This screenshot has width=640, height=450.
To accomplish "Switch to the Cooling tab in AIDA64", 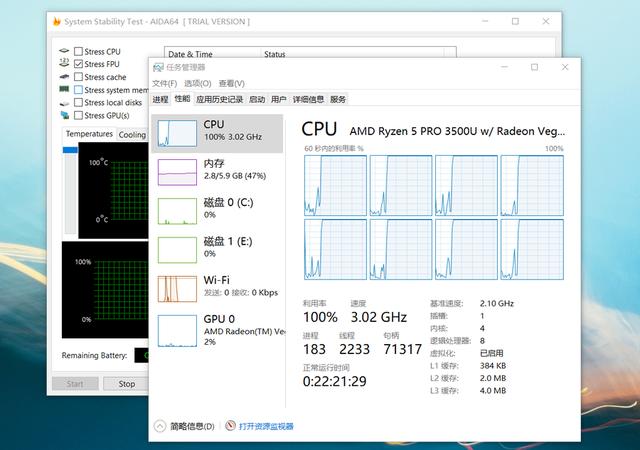I will pos(132,134).
